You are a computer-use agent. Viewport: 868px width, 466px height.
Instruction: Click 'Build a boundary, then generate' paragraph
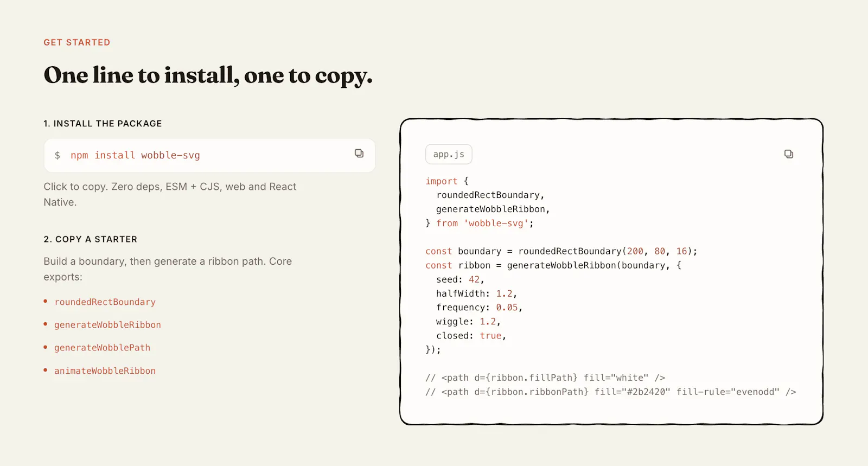(168, 269)
